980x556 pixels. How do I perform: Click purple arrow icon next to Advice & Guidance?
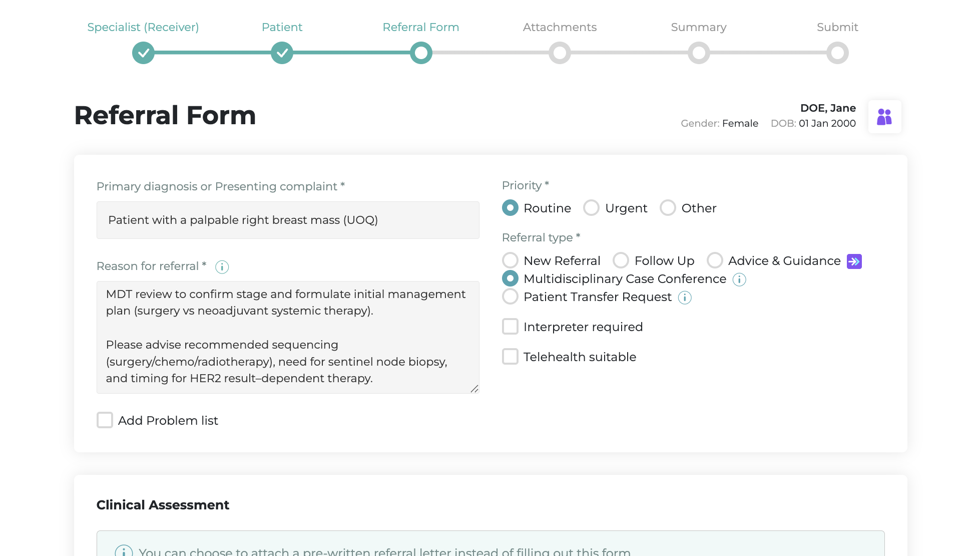coord(854,261)
